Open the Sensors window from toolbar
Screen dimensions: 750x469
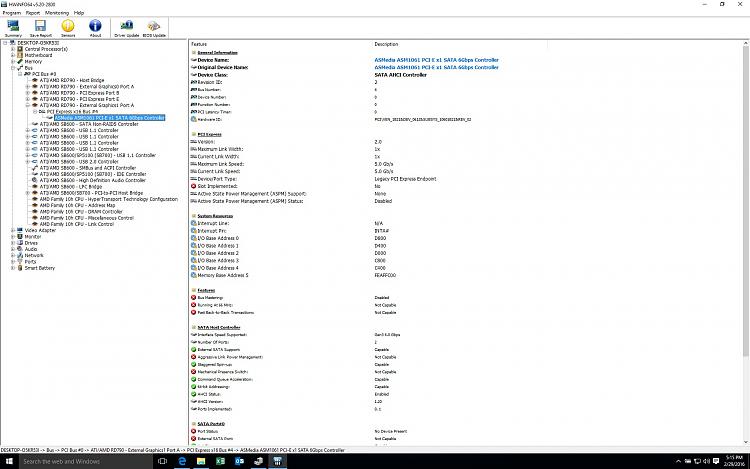pyautogui.click(x=68, y=27)
